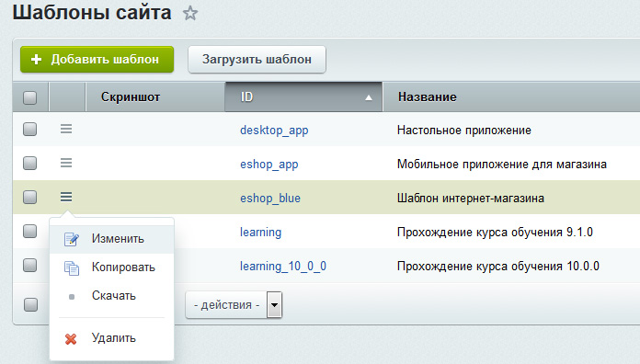Open hamburger menu for eshop_blue row
Viewport: 640px width, 364px height.
pos(66,197)
